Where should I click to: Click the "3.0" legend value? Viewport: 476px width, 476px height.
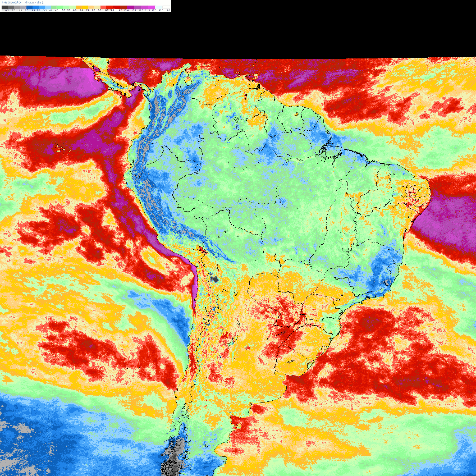coord(38,10)
